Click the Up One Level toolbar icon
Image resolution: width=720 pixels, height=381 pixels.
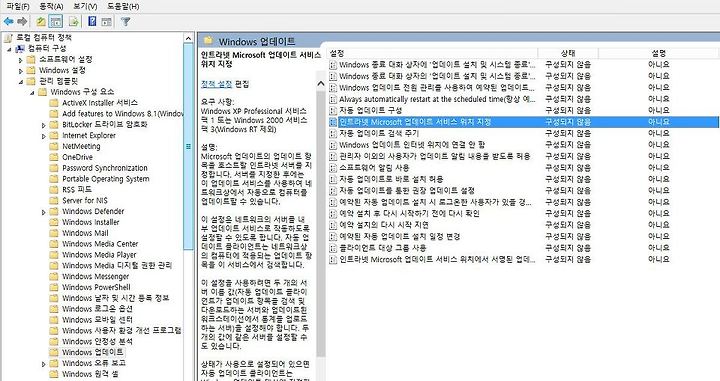tap(41, 21)
